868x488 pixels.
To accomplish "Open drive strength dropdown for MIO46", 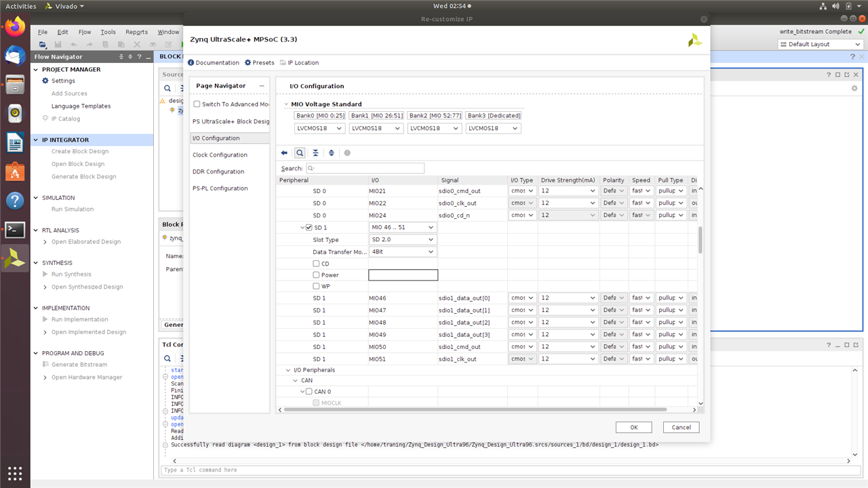I will 568,298.
